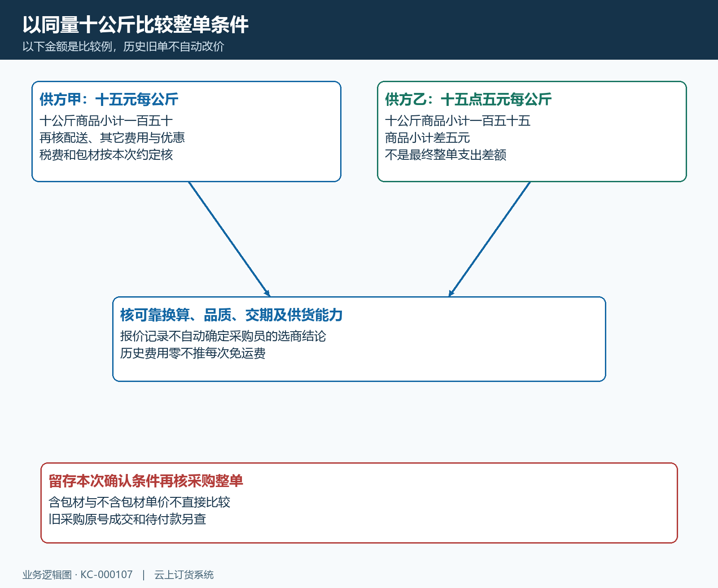Click line 商品小计差五元
This screenshot has height=588, width=718.
428,138
